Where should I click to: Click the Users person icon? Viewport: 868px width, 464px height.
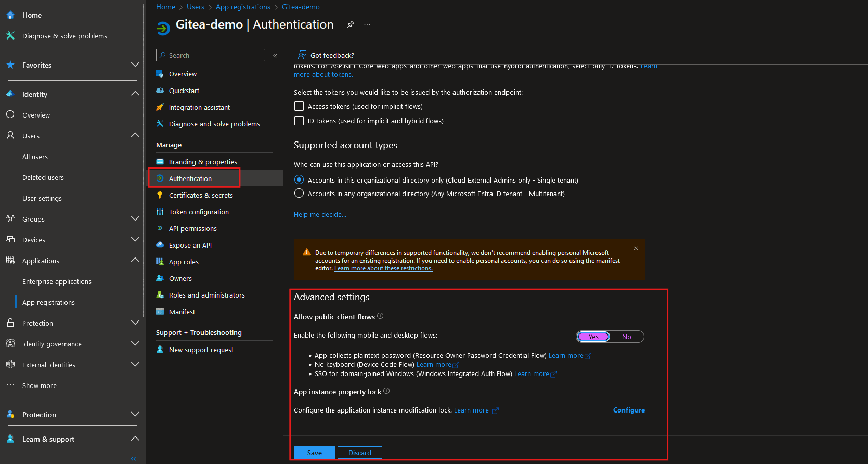10,136
